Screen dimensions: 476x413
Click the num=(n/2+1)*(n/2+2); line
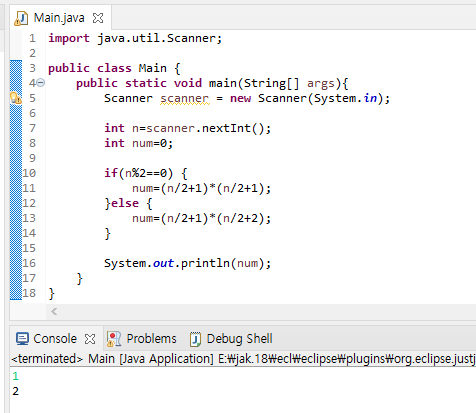[202, 218]
